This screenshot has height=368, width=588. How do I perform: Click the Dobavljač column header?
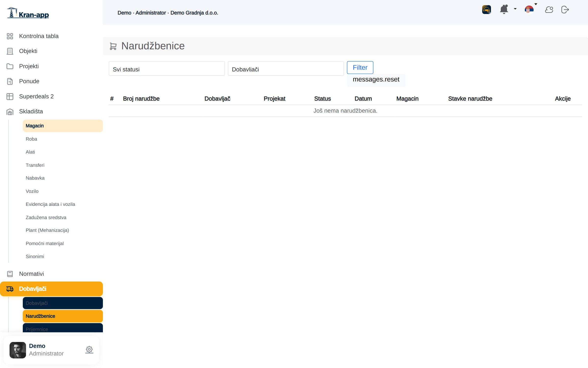[x=217, y=99]
